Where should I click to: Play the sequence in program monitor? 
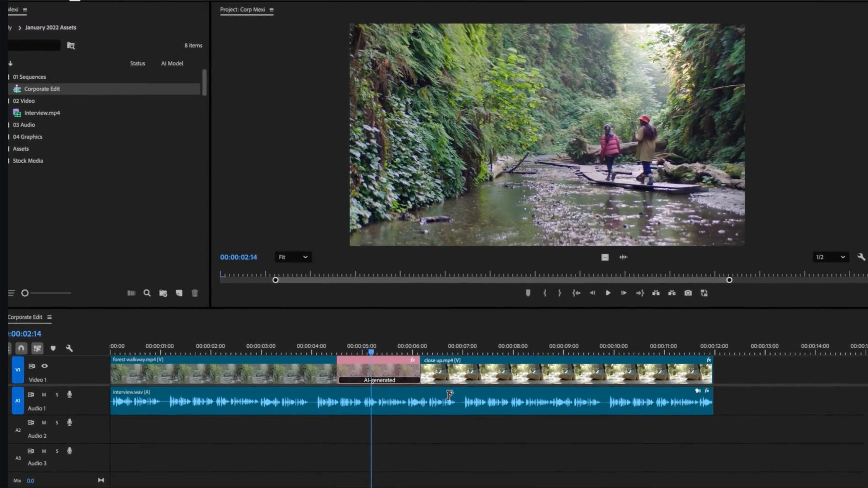pos(608,293)
